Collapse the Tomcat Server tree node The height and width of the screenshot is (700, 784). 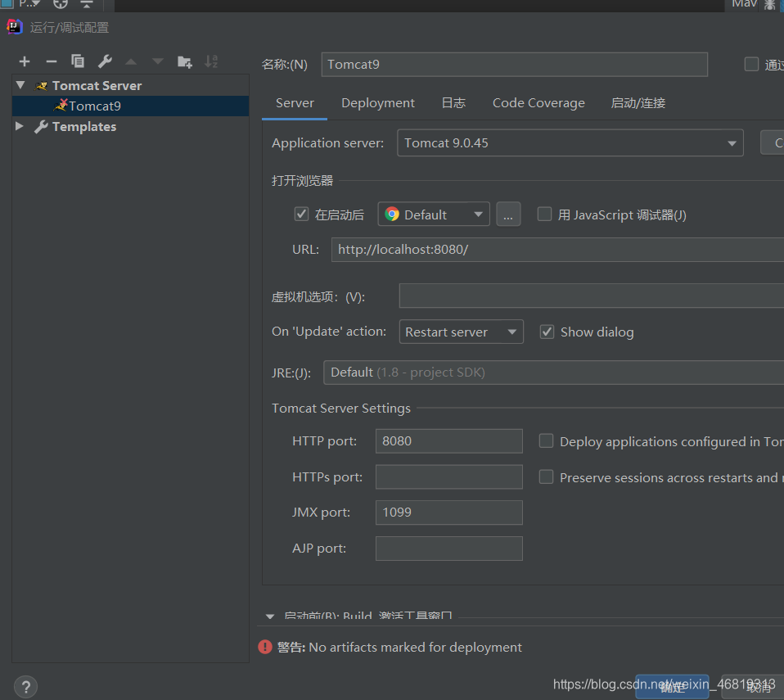coord(20,85)
